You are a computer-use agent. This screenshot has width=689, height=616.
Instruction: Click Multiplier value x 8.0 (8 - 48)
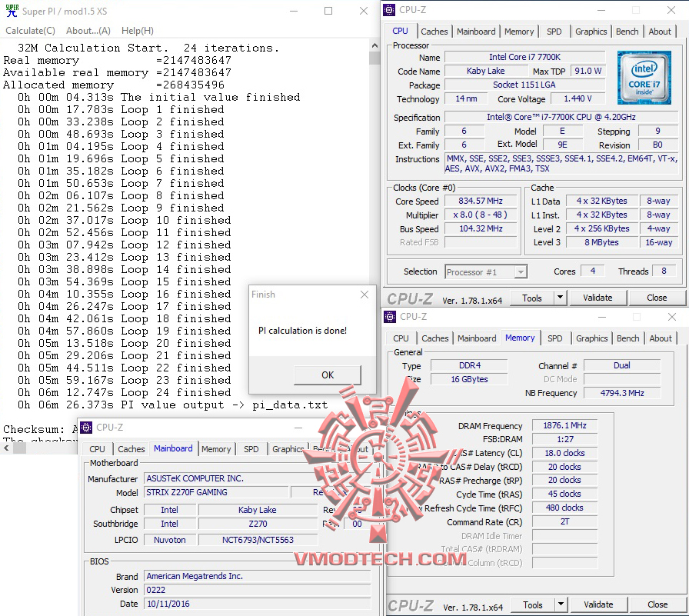481,215
